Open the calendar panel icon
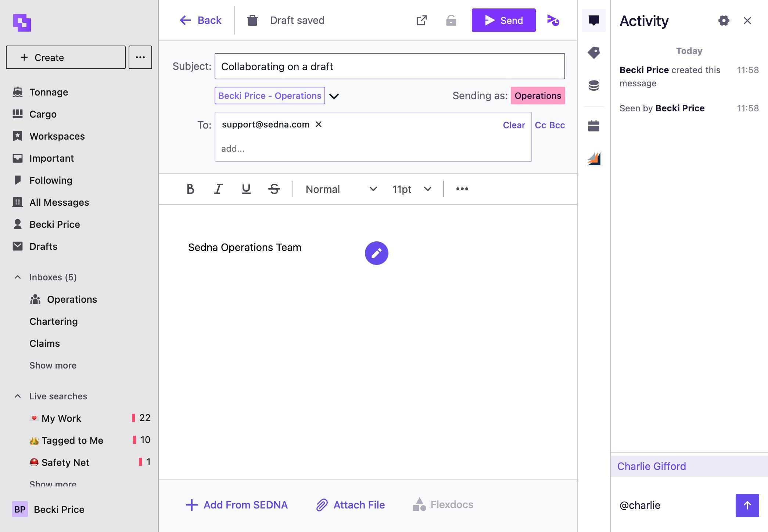The image size is (768, 532). (x=594, y=126)
